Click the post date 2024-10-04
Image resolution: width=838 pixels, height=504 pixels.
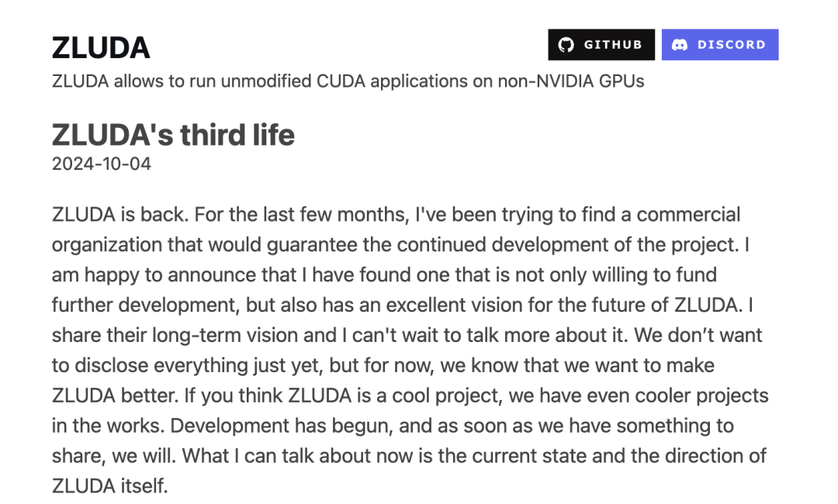tap(102, 164)
